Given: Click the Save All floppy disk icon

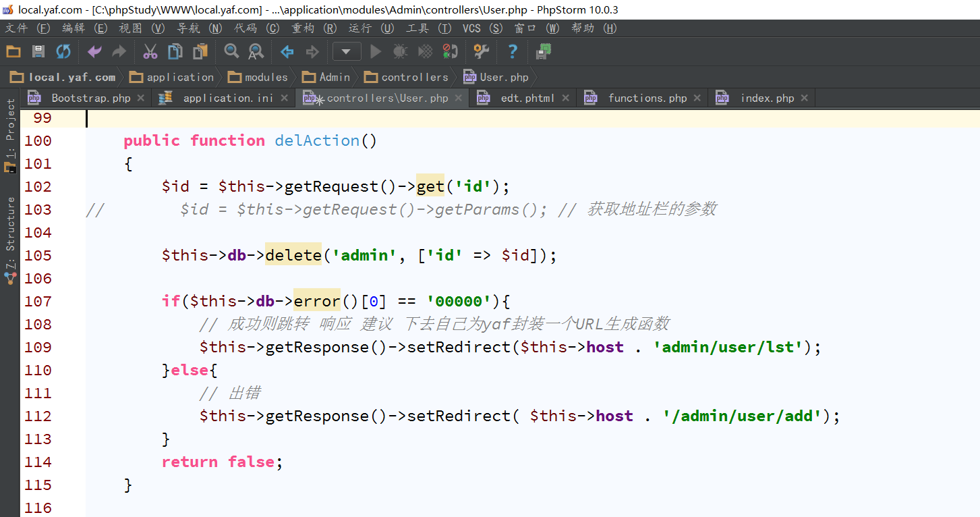Looking at the screenshot, I should [38, 51].
